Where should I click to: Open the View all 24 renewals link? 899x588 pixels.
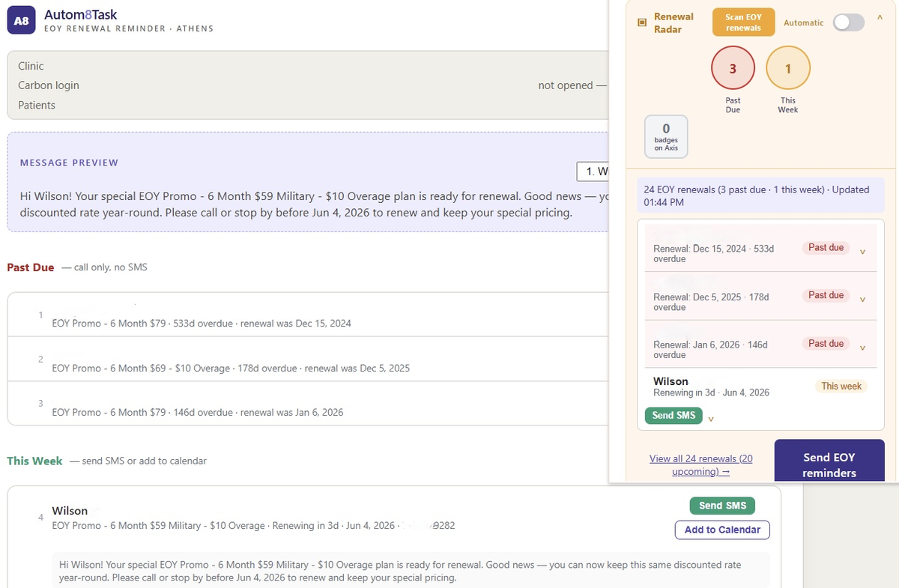[701, 464]
